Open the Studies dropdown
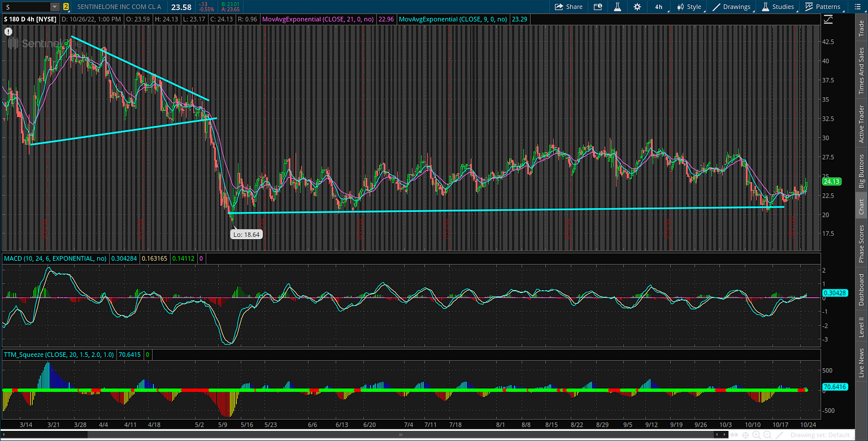This screenshot has width=868, height=441. pos(777,7)
